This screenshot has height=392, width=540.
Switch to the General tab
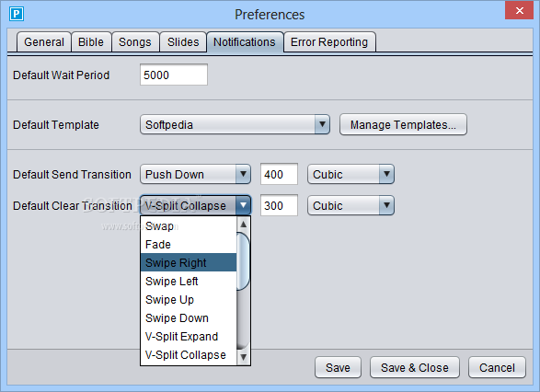44,42
